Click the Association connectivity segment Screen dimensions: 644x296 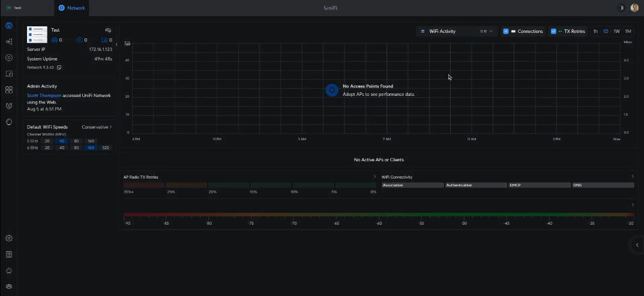pos(413,185)
